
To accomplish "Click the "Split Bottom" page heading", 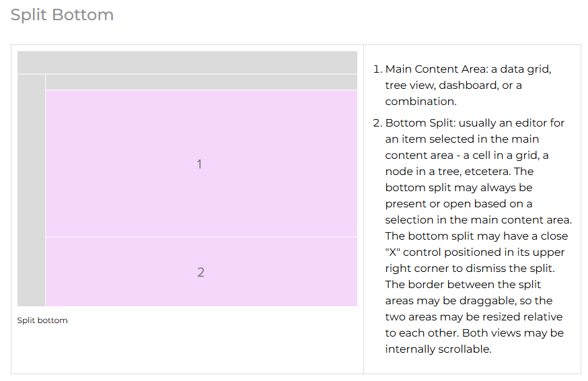I will click(62, 15).
